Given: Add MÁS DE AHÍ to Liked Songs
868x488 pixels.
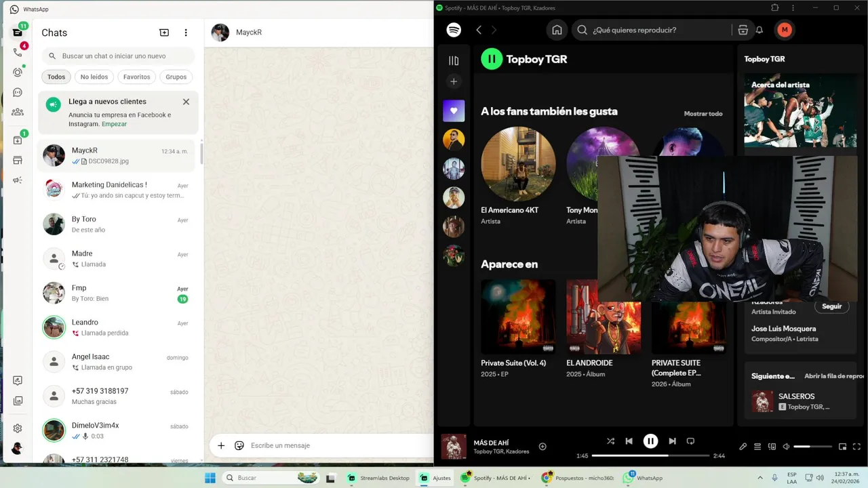Looking at the screenshot, I should [x=542, y=446].
